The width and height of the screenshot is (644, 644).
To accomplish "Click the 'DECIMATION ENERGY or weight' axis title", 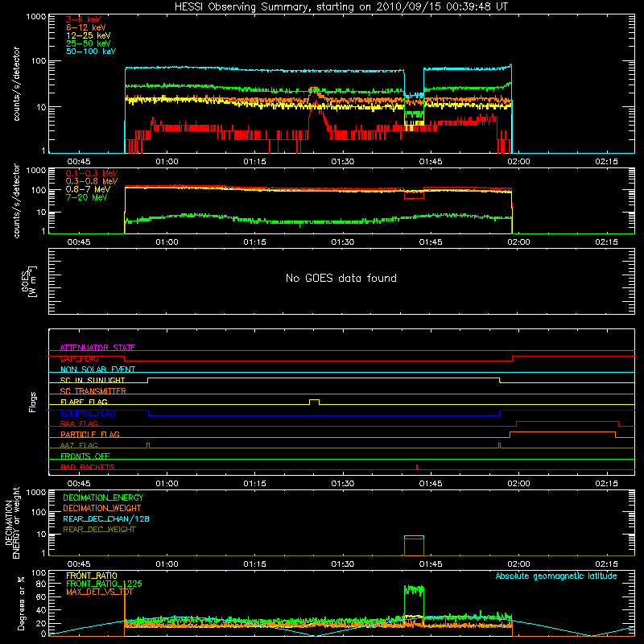I will coord(12,522).
